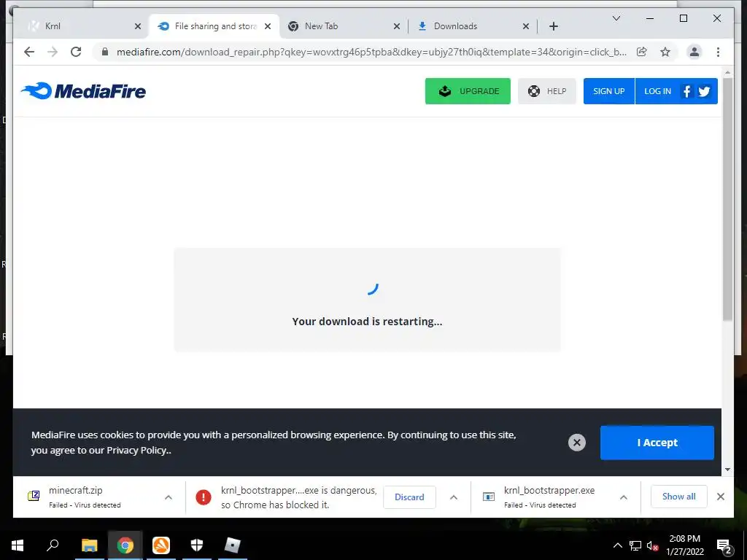This screenshot has width=747, height=560.
Task: Click the MediaFire logo
Action: pyautogui.click(x=84, y=90)
